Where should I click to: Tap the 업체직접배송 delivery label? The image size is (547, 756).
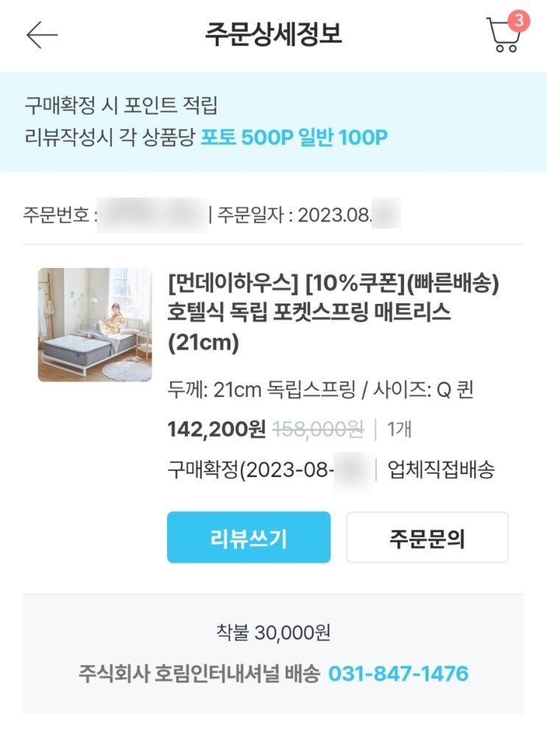tap(441, 470)
